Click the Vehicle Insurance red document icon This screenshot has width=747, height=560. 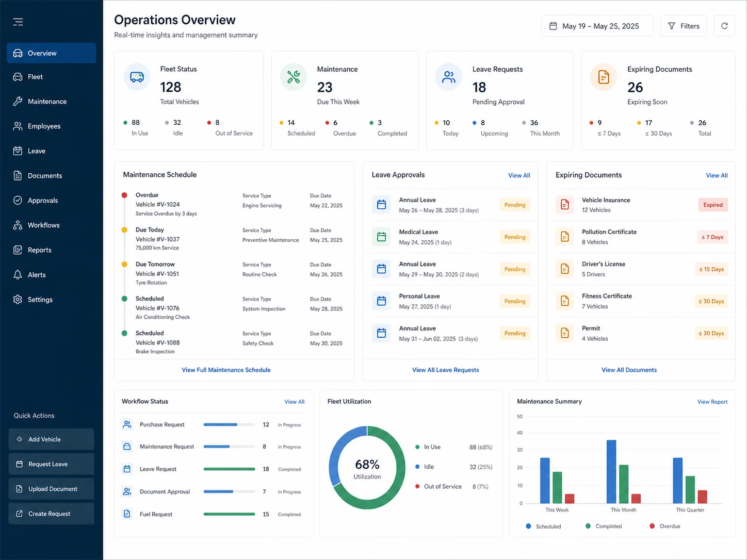[565, 205]
